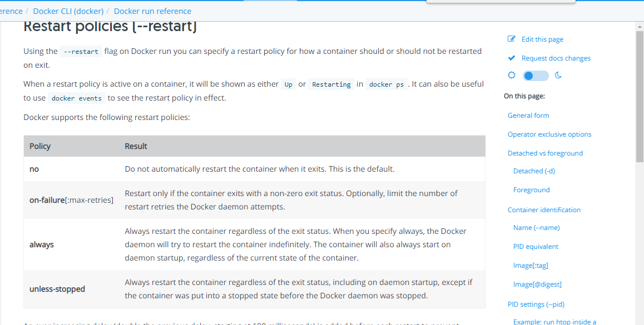Go to Docker run reference breadcrumb
The image size is (644, 325).
click(152, 11)
